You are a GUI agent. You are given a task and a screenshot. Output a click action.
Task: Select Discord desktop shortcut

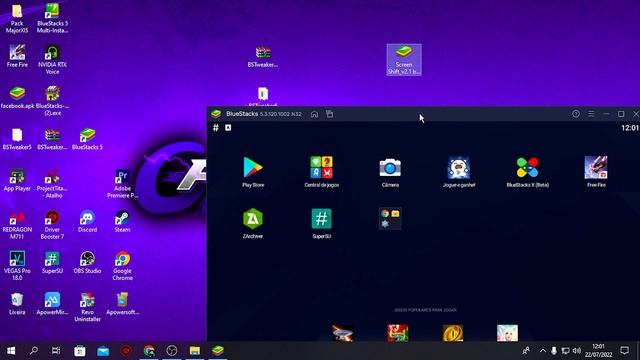pyautogui.click(x=87, y=222)
